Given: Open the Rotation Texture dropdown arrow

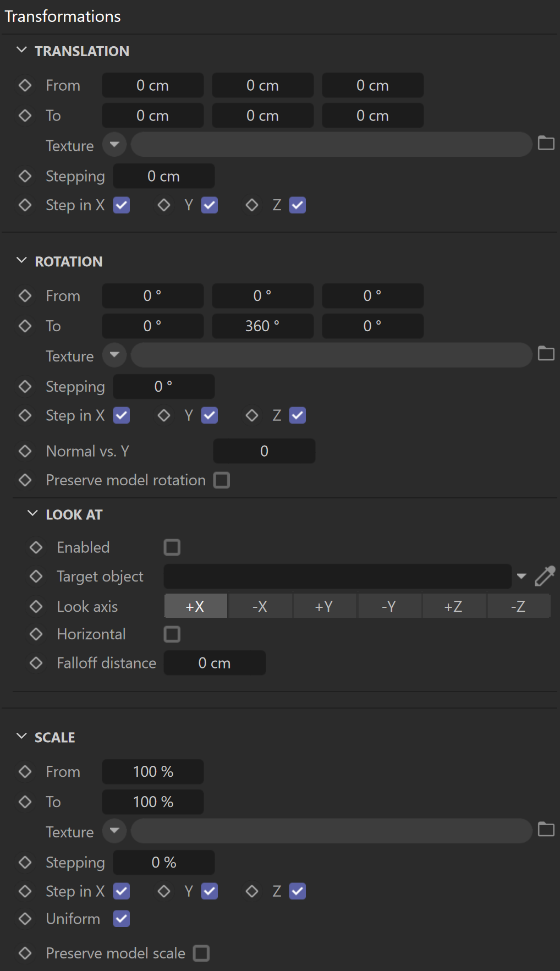Looking at the screenshot, I should pos(114,355).
